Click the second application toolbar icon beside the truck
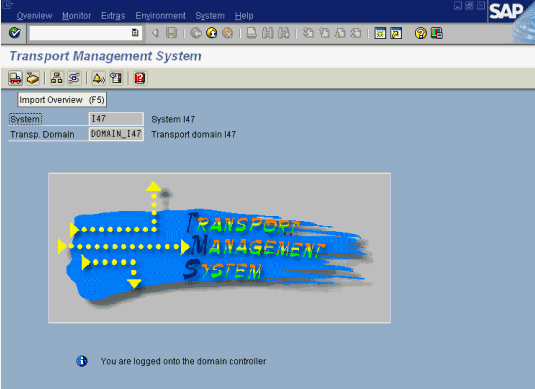This screenshot has width=535, height=389. coord(33,78)
